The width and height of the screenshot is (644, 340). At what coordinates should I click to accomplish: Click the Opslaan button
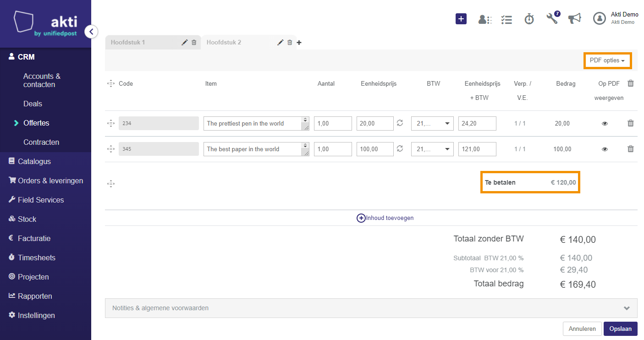pyautogui.click(x=621, y=329)
